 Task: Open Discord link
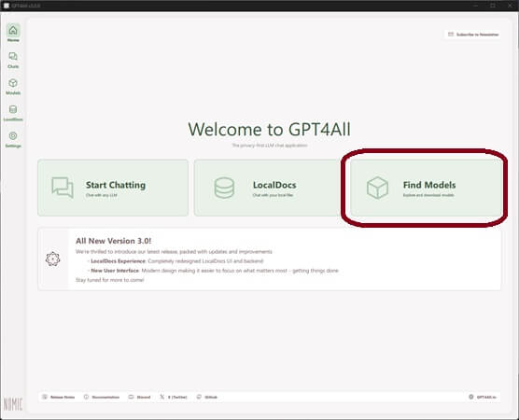(x=139, y=397)
